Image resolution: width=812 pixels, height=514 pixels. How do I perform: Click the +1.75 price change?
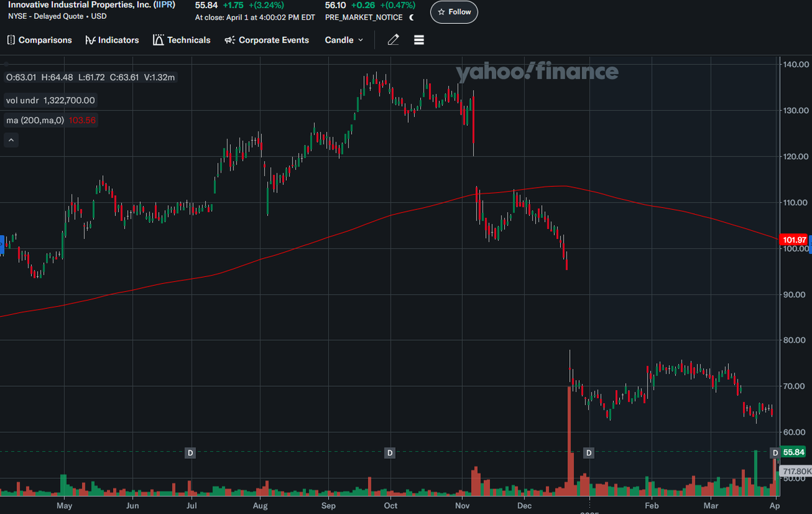pos(233,5)
